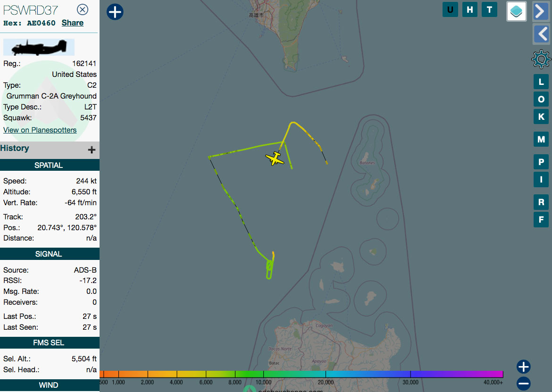
Task: Click the right chevron sidebar button
Action: click(541, 11)
